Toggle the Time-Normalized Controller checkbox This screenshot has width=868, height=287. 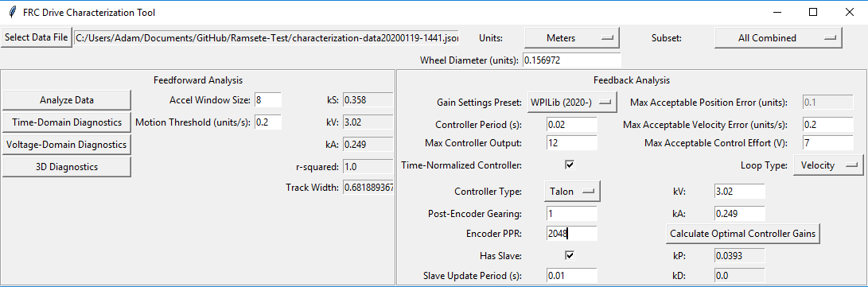pyautogui.click(x=569, y=165)
